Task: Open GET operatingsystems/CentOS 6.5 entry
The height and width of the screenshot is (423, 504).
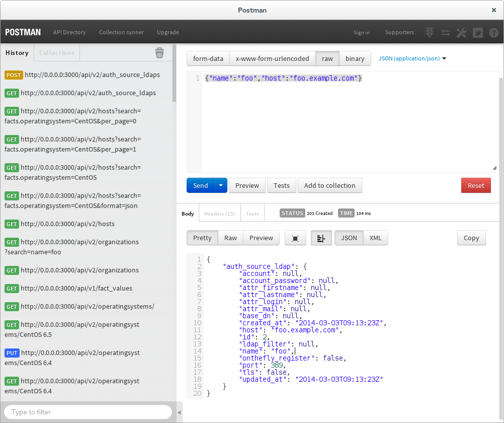Action: click(72, 330)
